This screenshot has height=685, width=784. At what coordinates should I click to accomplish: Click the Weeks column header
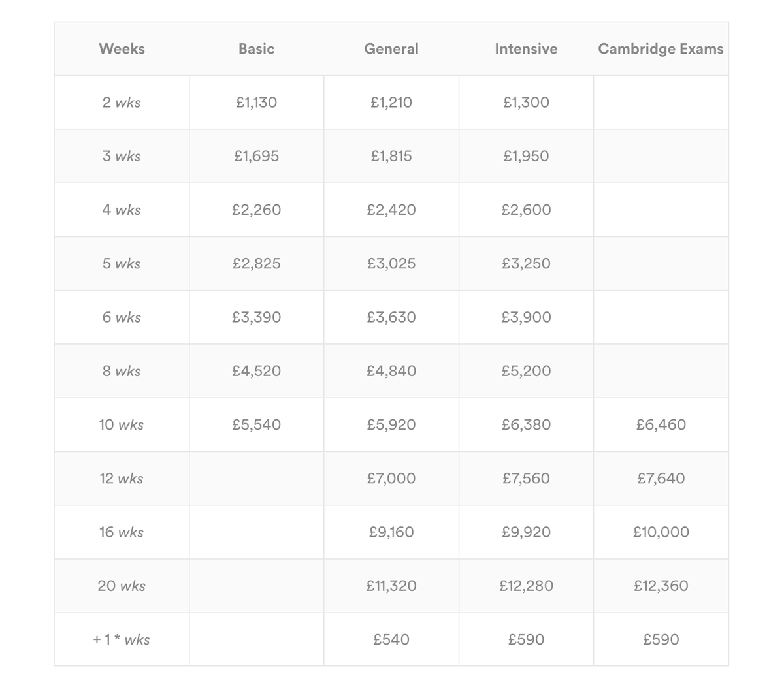click(122, 49)
